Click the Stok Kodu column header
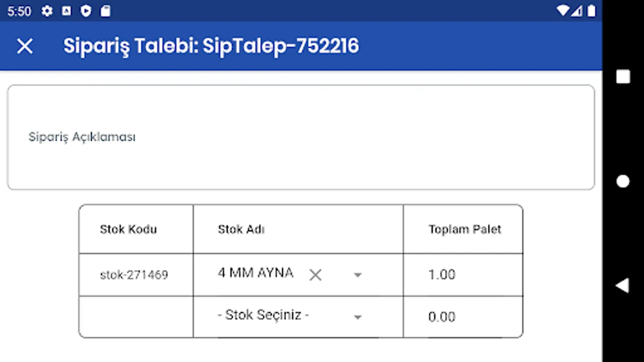Viewport: 644px width, 362px height. pyautogui.click(x=128, y=229)
